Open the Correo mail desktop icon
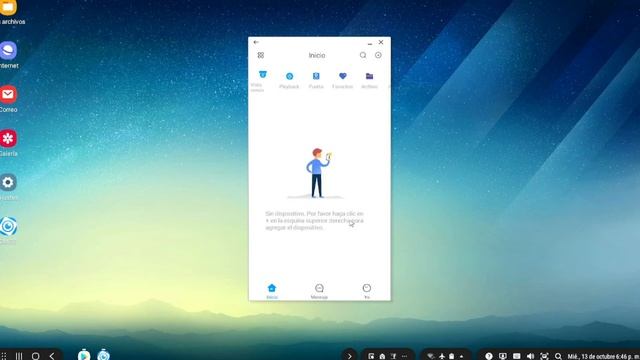The width and height of the screenshot is (640, 360). coord(8,95)
